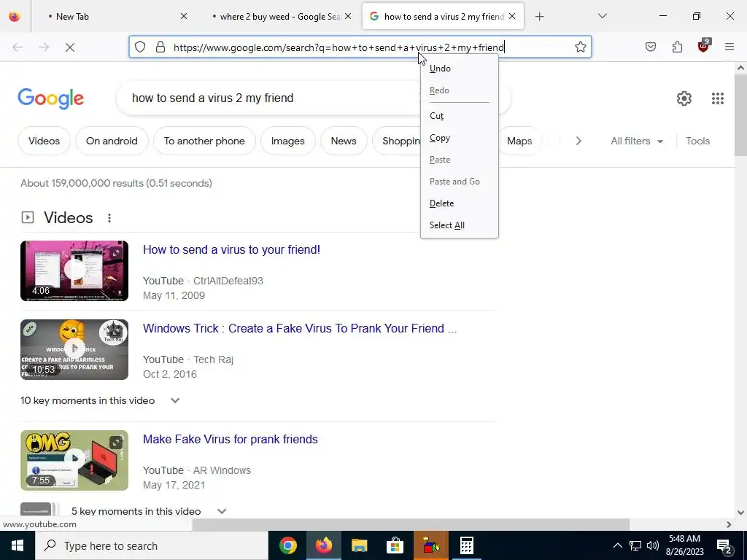Play the 10:53 video thumbnail
The image size is (747, 560).
point(74,349)
